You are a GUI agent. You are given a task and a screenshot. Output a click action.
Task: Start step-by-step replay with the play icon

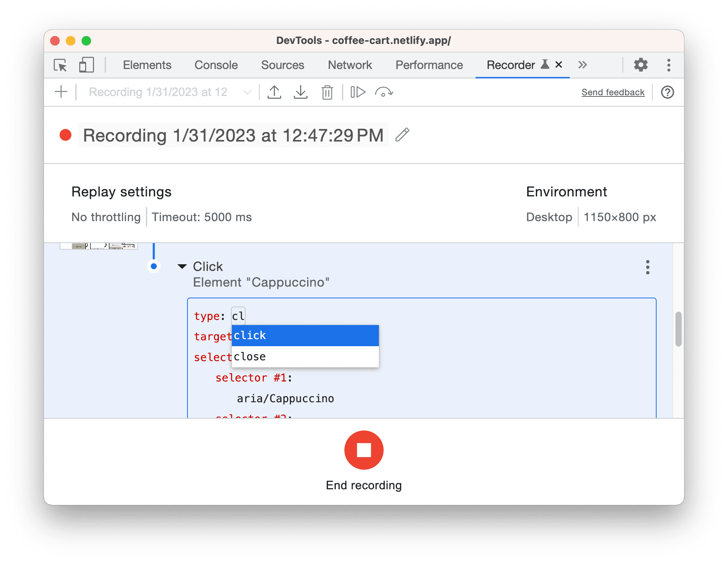tap(358, 92)
